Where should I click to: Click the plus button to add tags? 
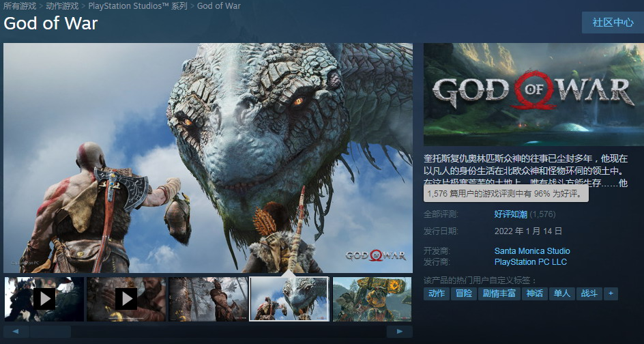tap(611, 293)
